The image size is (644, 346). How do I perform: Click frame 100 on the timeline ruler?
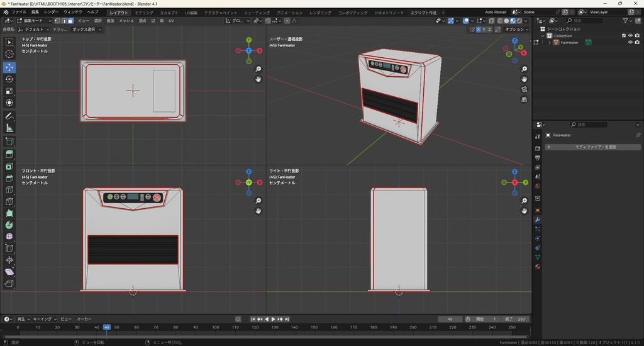(215, 327)
